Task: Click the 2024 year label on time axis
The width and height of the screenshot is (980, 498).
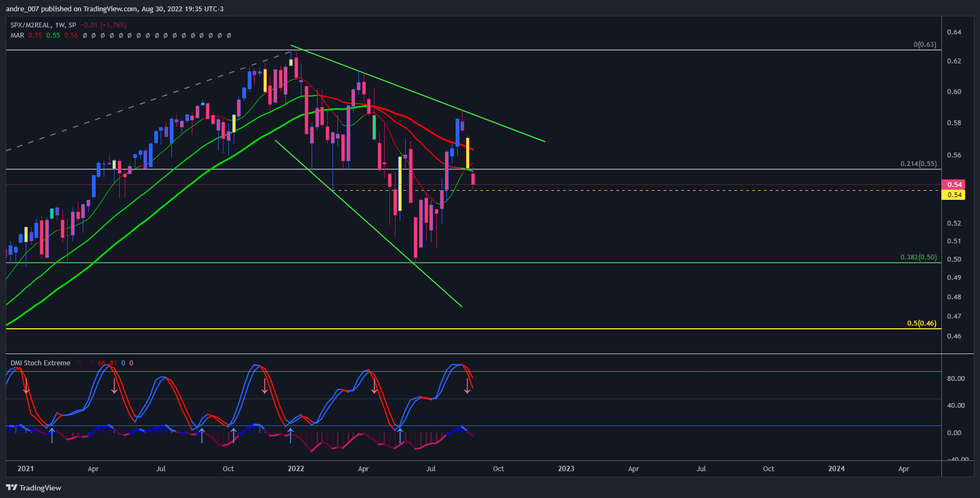Action: click(x=836, y=468)
